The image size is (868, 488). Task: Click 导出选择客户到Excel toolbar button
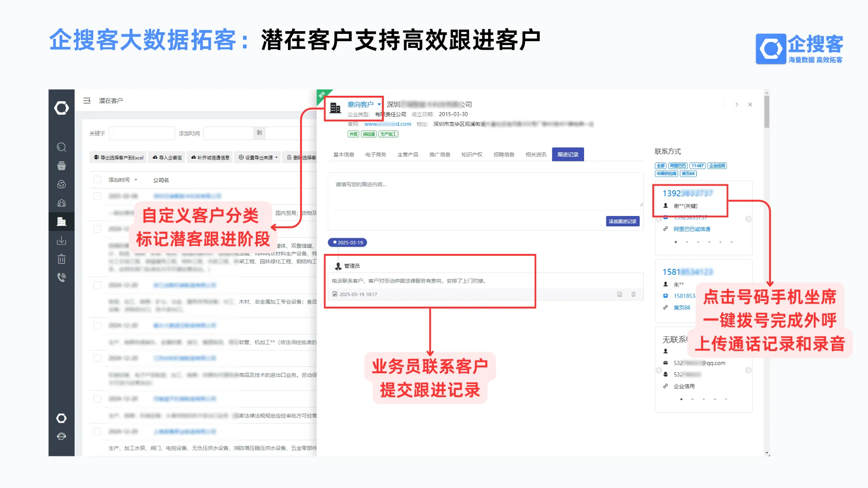tap(119, 158)
